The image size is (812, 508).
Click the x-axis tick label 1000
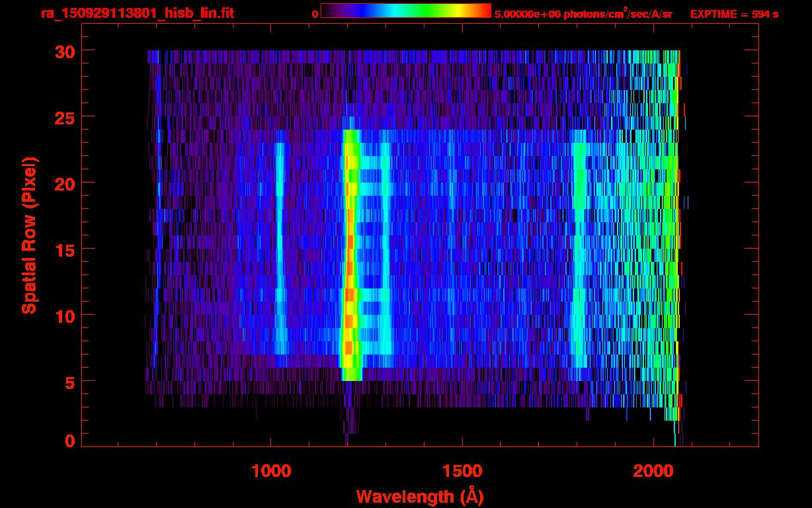272,471
